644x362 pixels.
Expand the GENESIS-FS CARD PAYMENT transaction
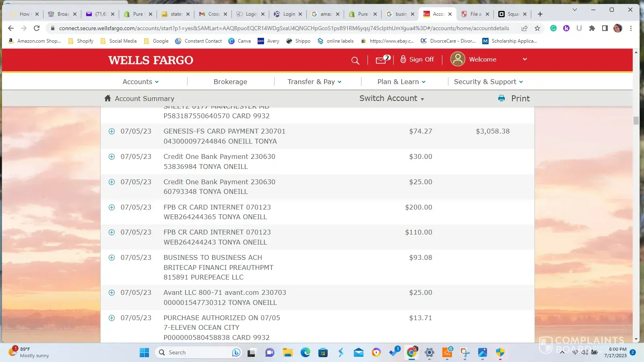point(111,132)
